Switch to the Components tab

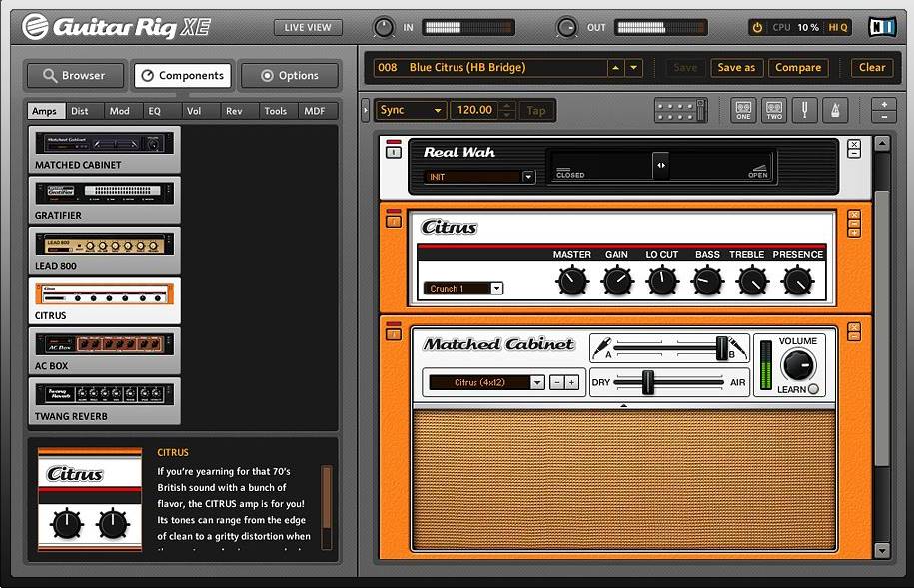point(183,75)
